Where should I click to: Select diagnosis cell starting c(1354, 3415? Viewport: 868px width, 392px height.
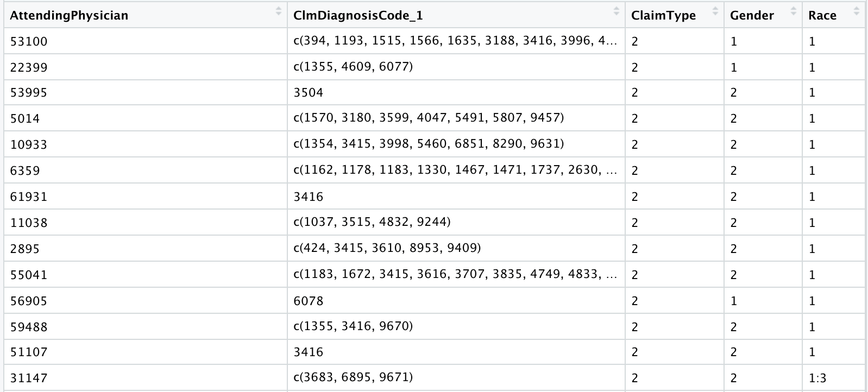coord(456,144)
